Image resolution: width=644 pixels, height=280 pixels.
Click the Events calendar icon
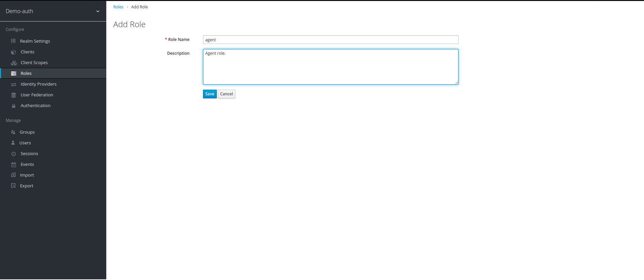tap(13, 165)
